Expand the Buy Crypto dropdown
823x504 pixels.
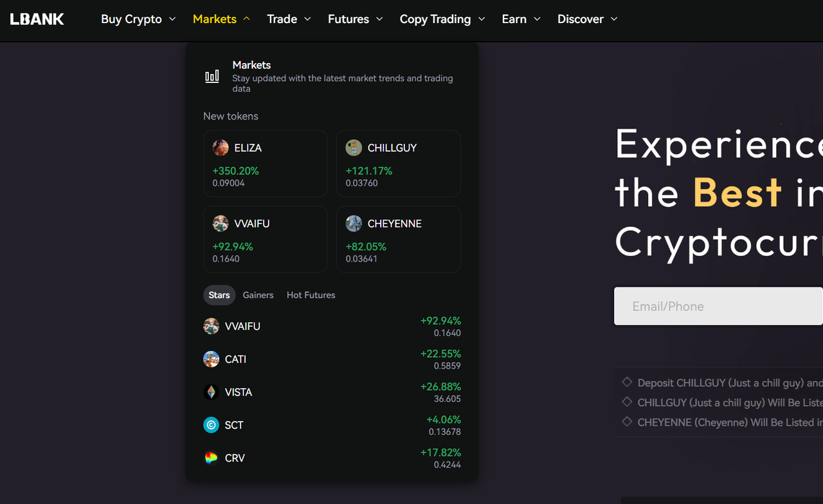pos(138,19)
